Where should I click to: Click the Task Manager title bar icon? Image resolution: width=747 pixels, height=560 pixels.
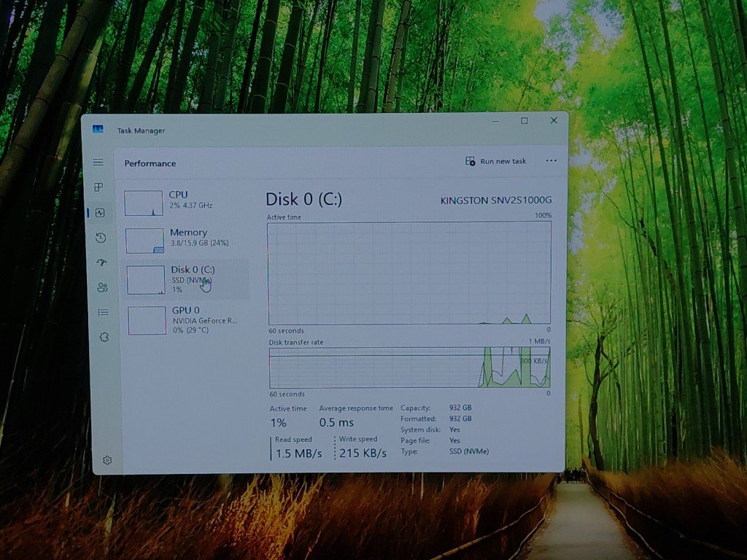click(98, 130)
